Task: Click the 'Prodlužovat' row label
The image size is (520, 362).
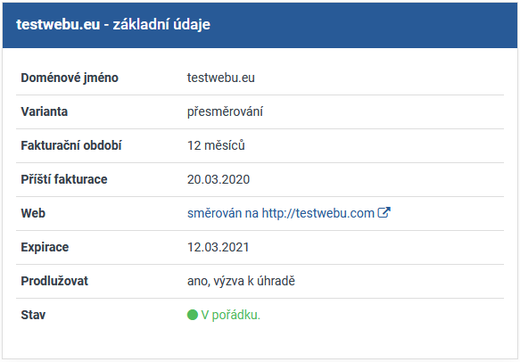Action: pos(54,281)
